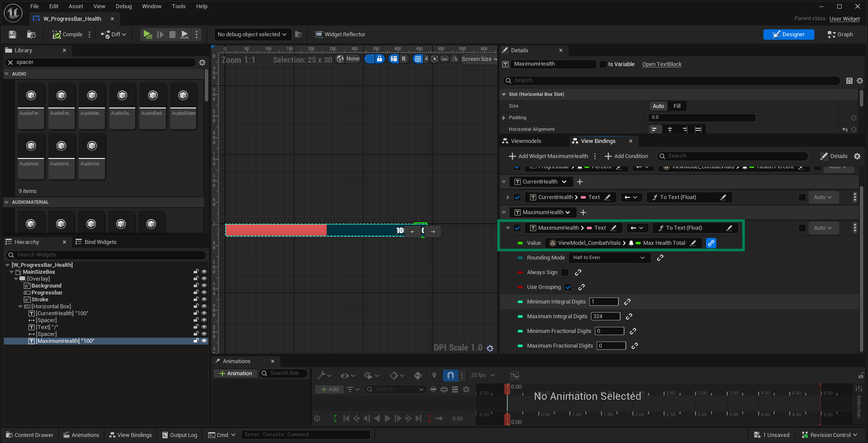Click the green Play simulation button

pyautogui.click(x=147, y=35)
